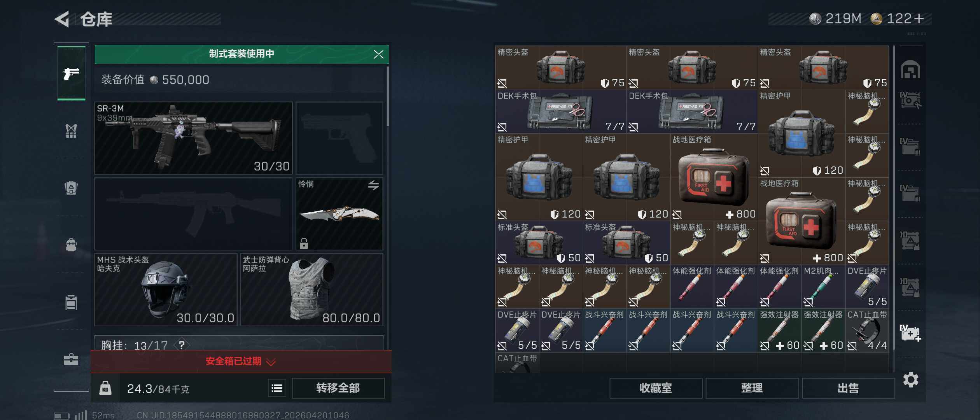This screenshot has height=420, width=980.
Task: Open the safe box briefcase sidebar icon
Action: point(71,359)
